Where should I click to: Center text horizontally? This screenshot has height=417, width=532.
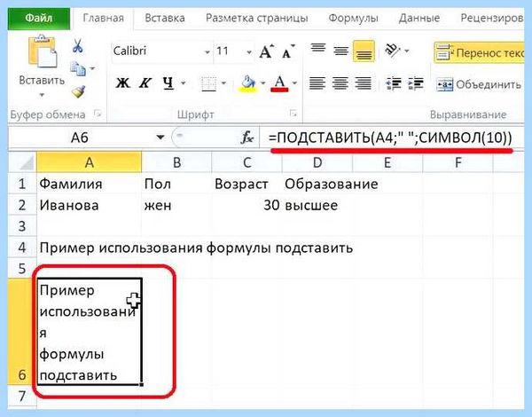340,83
